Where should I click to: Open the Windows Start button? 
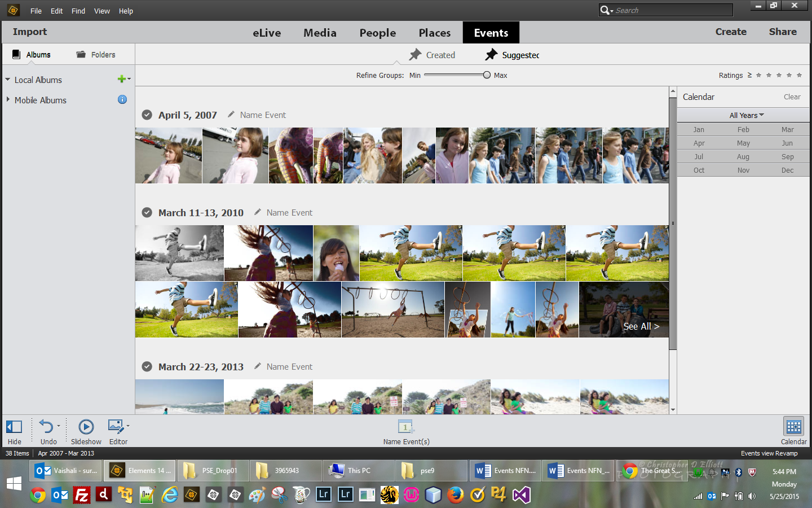tap(14, 483)
